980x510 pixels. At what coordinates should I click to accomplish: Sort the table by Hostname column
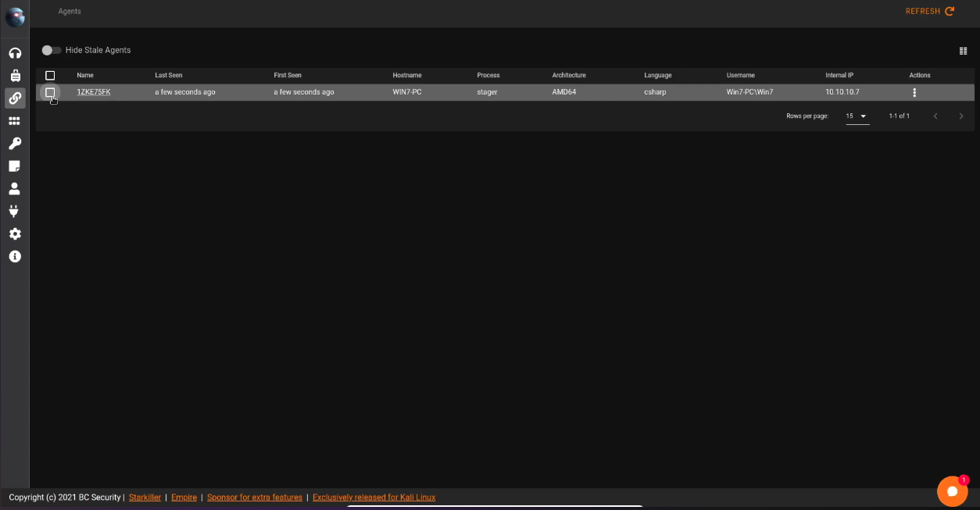point(407,76)
